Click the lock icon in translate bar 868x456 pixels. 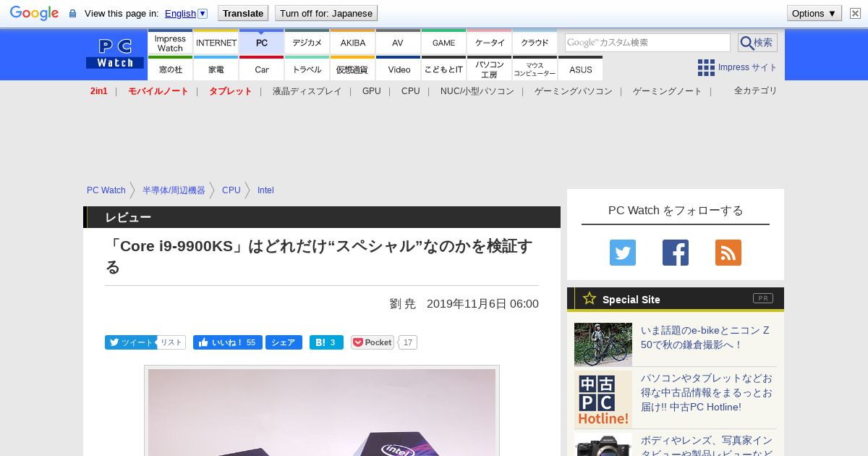(x=72, y=14)
